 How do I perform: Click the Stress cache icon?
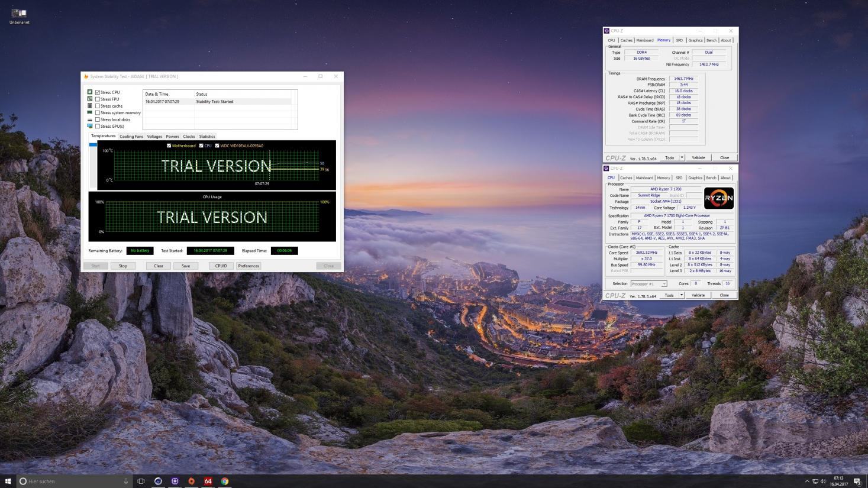tap(90, 106)
